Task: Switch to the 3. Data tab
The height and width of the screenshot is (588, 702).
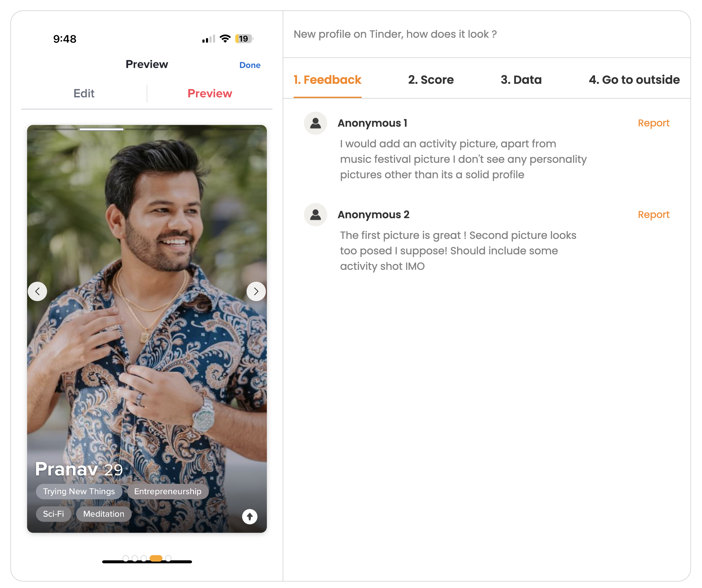Action: tap(521, 80)
